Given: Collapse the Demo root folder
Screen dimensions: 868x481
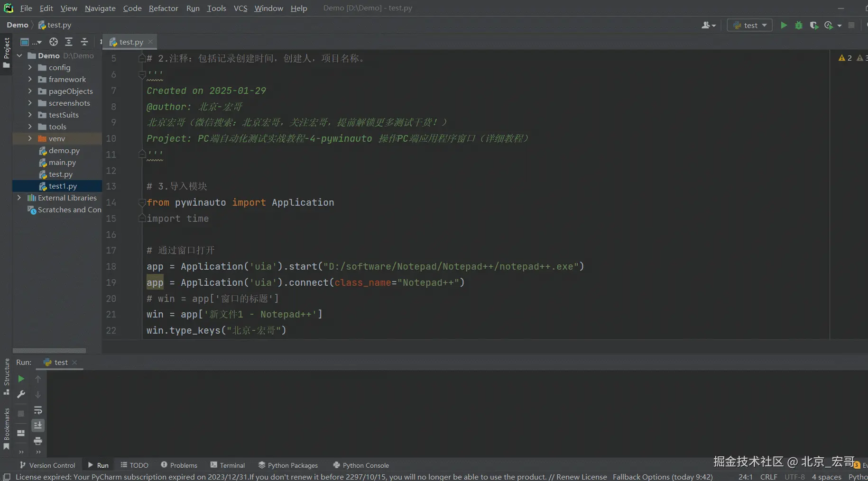Looking at the screenshot, I should tap(20, 56).
